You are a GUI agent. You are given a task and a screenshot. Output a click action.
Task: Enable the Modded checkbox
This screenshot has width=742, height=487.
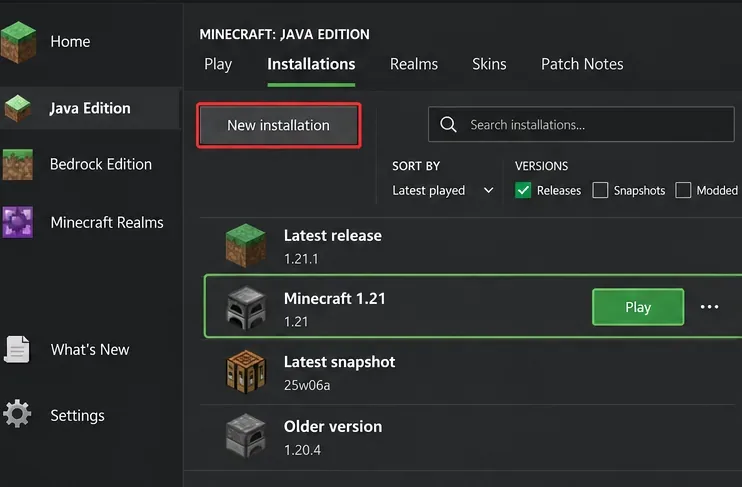[683, 190]
